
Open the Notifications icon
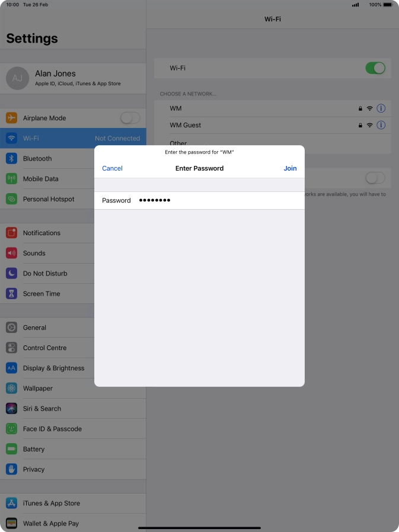(x=11, y=233)
